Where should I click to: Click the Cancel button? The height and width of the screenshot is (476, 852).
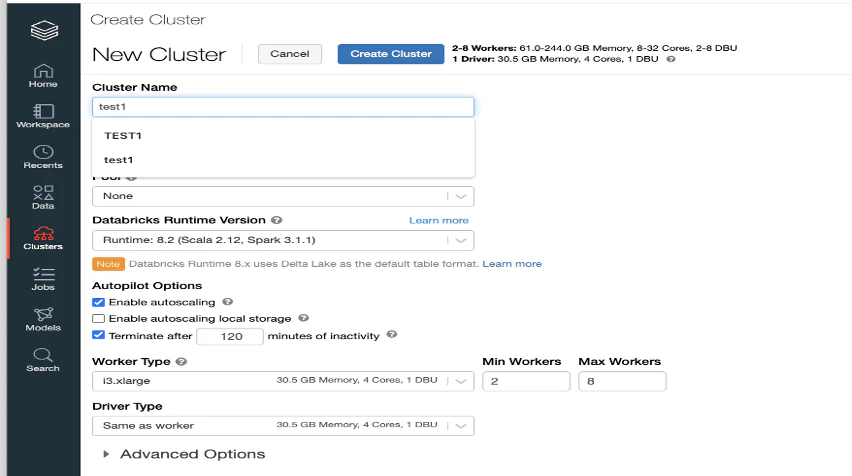290,54
